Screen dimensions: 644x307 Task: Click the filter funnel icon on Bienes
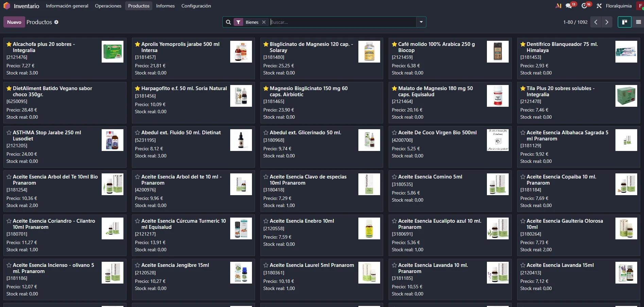tap(238, 22)
